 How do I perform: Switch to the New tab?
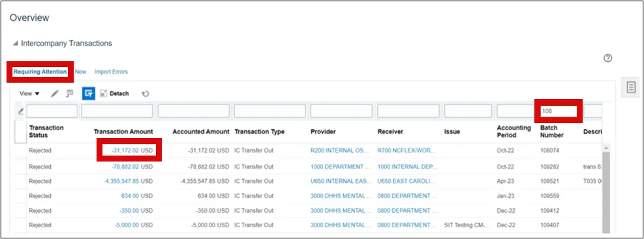pyautogui.click(x=80, y=72)
